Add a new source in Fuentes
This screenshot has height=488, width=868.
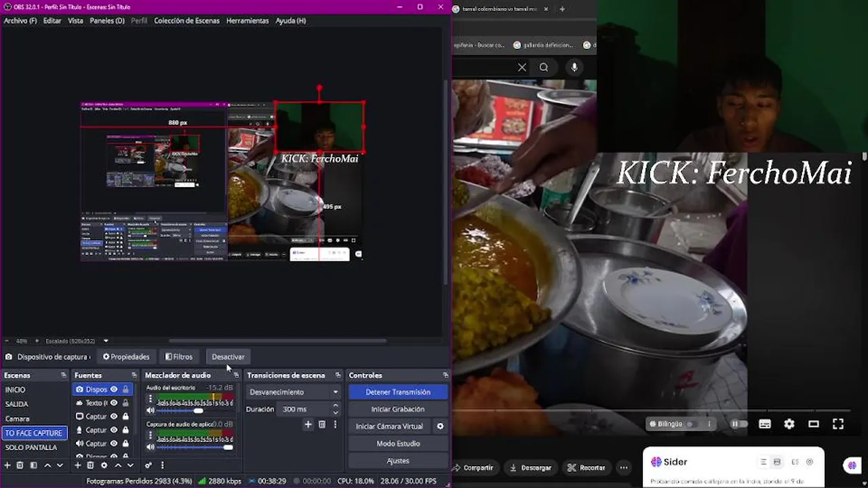[x=78, y=465]
